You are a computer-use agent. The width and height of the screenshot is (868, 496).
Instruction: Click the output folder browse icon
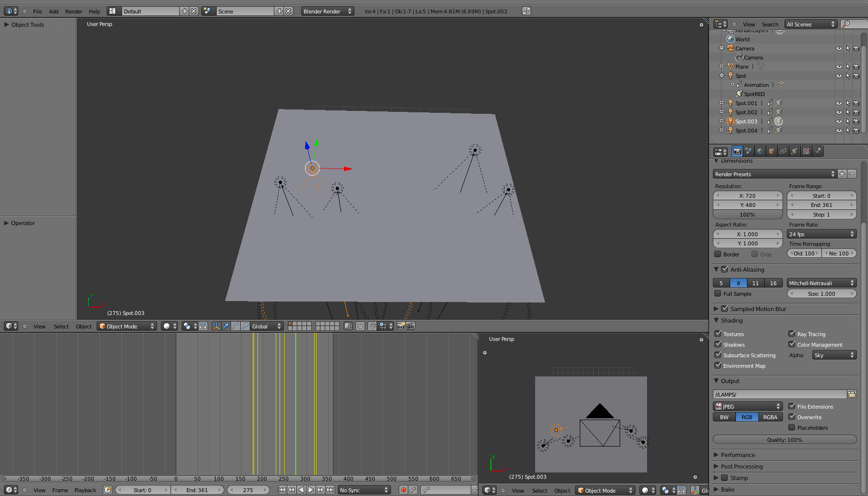(852, 394)
